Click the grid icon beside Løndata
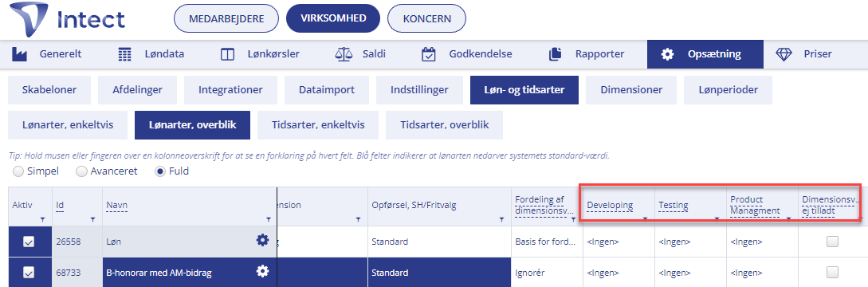The height and width of the screenshot is (287, 868). click(x=124, y=54)
